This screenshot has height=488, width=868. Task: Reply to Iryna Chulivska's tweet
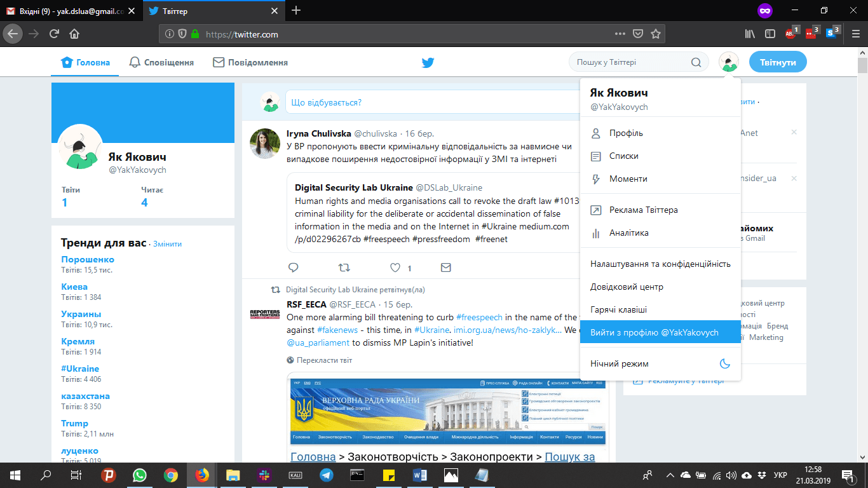point(293,268)
